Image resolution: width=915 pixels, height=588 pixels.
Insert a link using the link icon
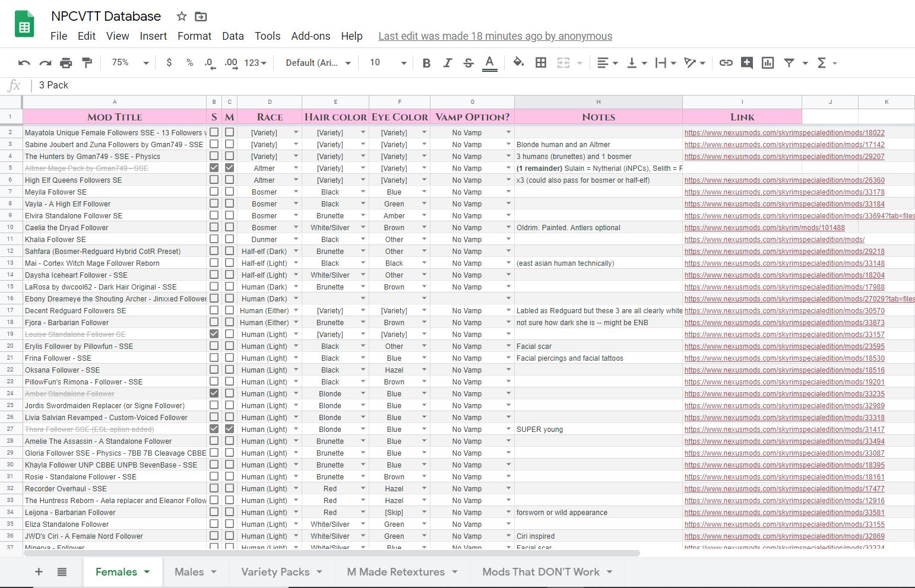[x=726, y=63]
